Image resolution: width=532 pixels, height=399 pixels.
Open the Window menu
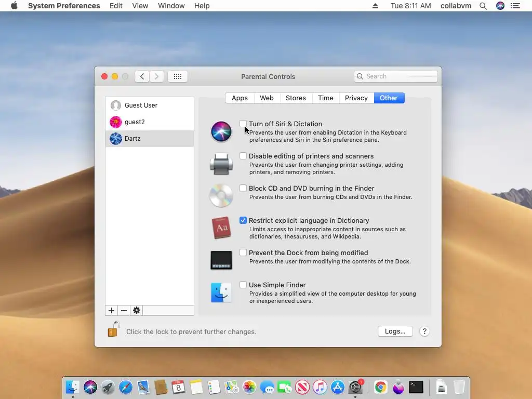(x=171, y=6)
